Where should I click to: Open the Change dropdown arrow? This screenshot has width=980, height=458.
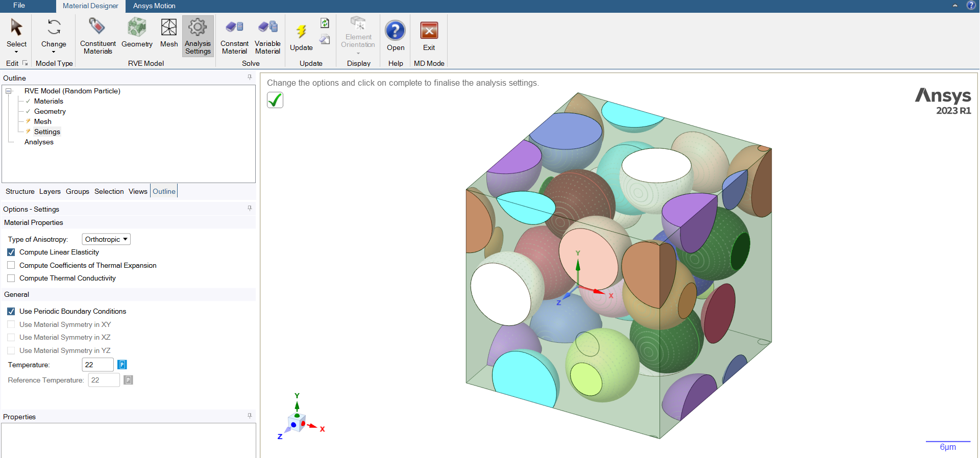pos(54,52)
